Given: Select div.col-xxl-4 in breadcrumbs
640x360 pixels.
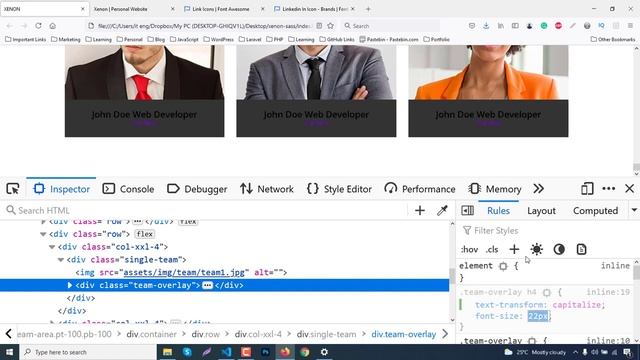Looking at the screenshot, I should pyautogui.click(x=258, y=334).
